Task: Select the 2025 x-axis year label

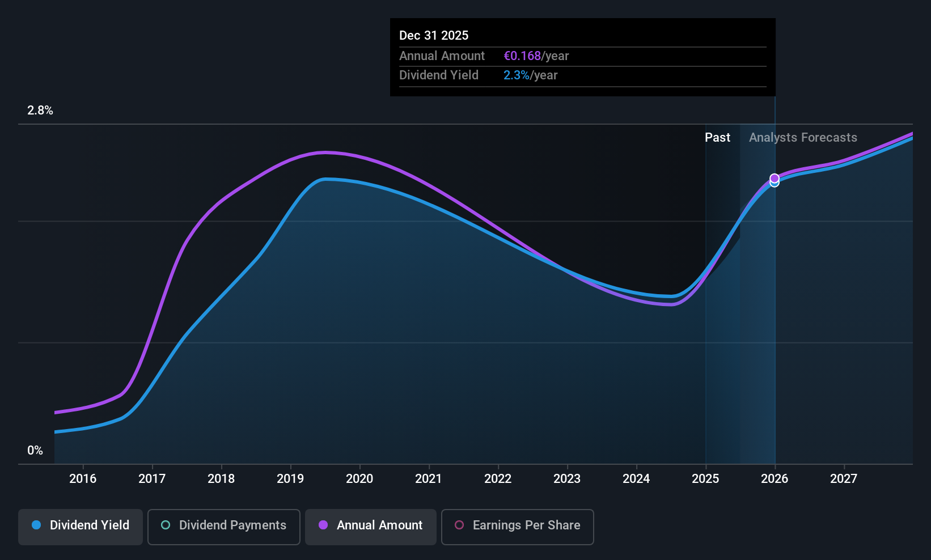Action: click(x=705, y=478)
